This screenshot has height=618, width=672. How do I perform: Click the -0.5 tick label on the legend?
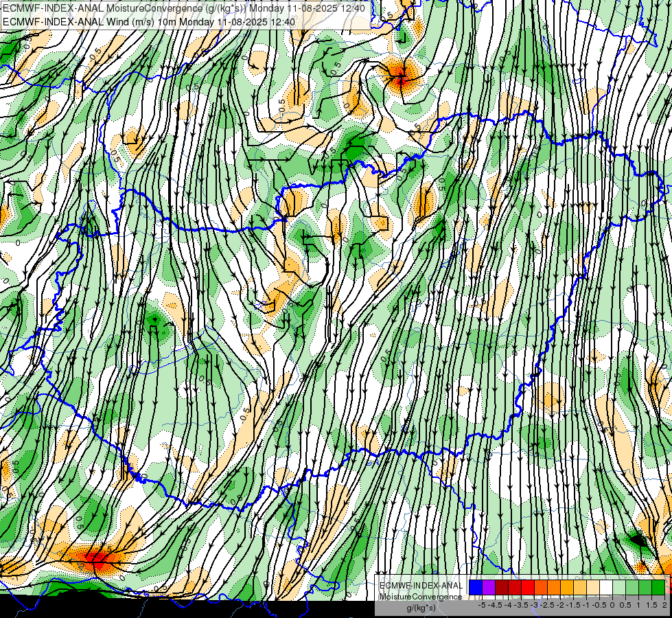pyautogui.click(x=599, y=605)
